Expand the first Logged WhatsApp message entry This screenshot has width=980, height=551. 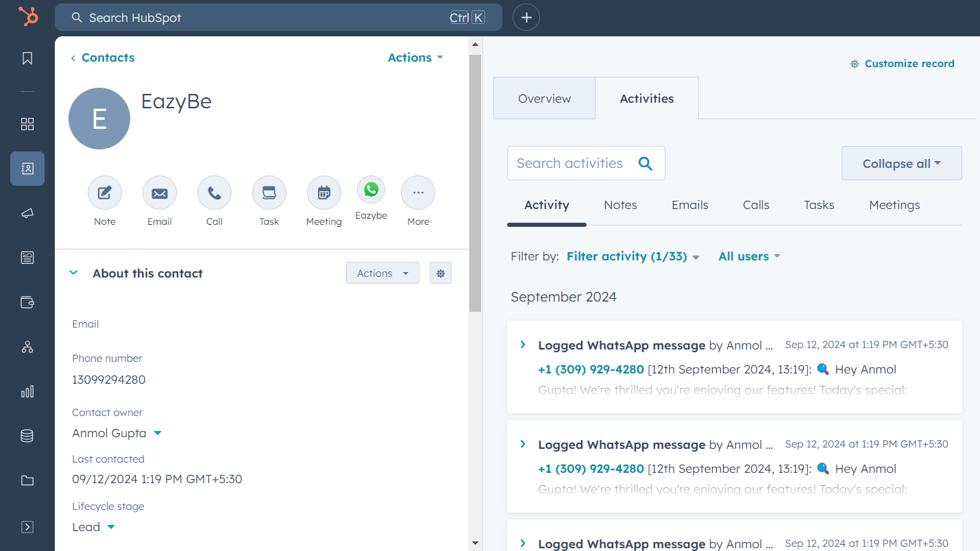click(x=523, y=345)
